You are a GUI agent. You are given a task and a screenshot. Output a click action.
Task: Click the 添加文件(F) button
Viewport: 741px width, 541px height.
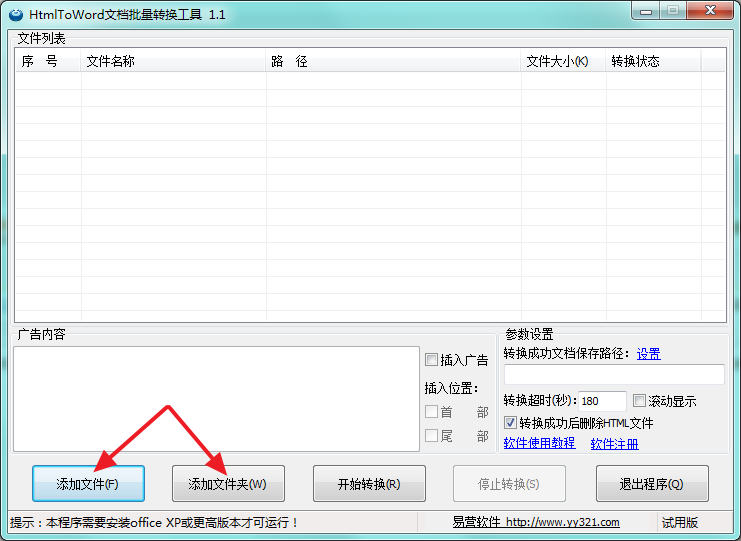pyautogui.click(x=88, y=483)
